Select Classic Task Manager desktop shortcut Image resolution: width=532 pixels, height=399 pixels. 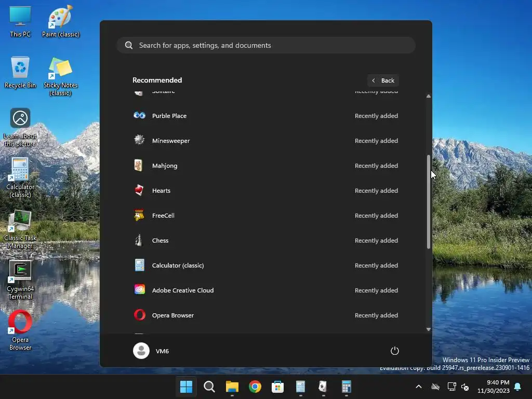tap(20, 229)
